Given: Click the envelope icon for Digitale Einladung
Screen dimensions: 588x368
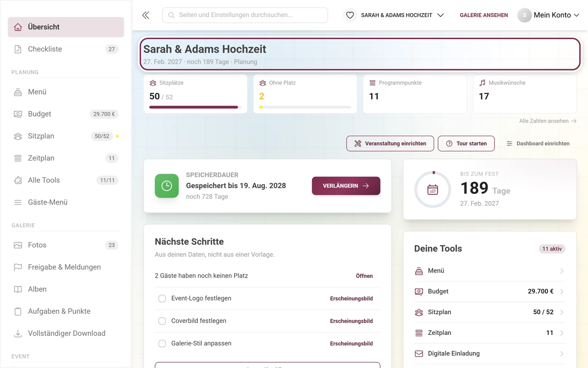Looking at the screenshot, I should pos(419,354).
